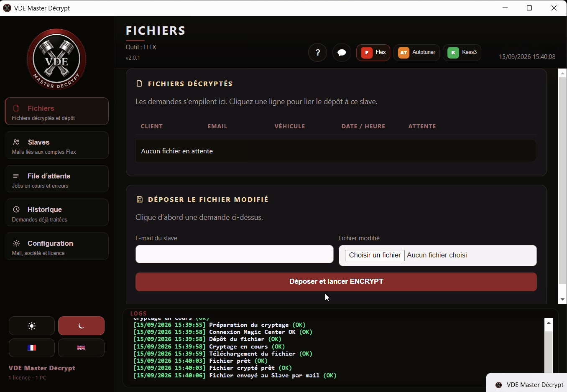Click the ATTENTE column header

423,126
